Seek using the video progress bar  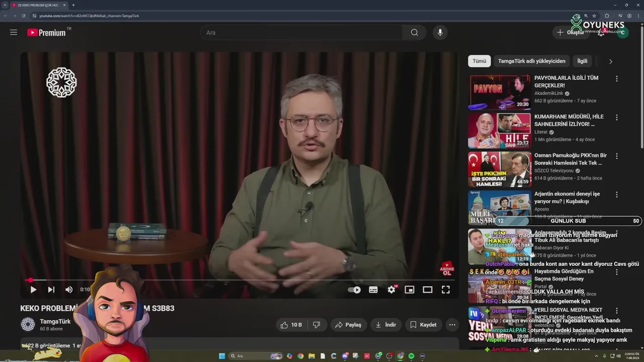tap(239, 280)
